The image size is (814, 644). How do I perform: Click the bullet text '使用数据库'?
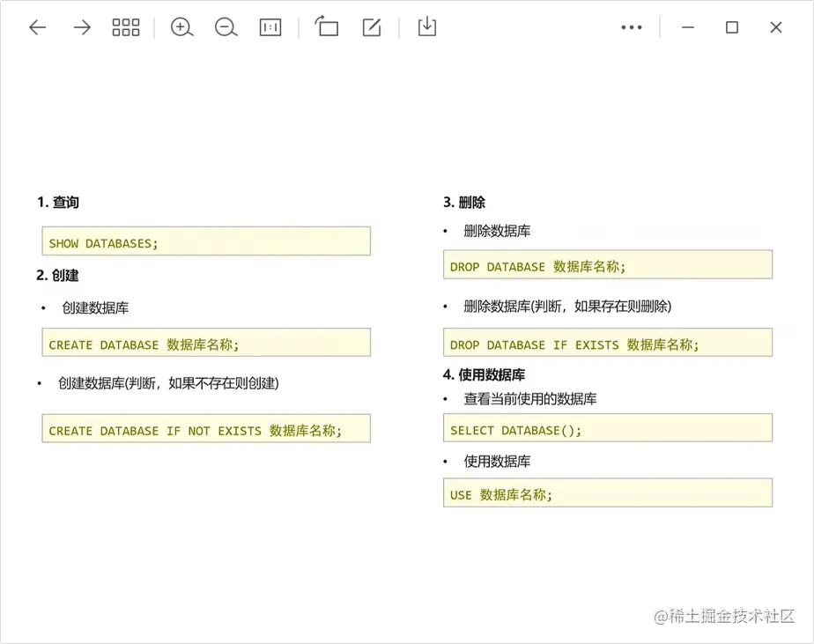click(498, 461)
